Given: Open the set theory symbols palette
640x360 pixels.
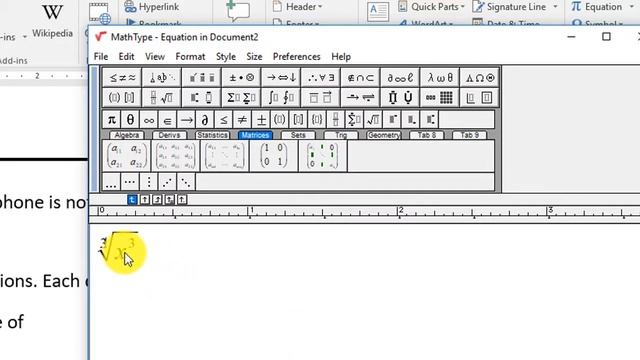Looking at the screenshot, I should coord(360,78).
